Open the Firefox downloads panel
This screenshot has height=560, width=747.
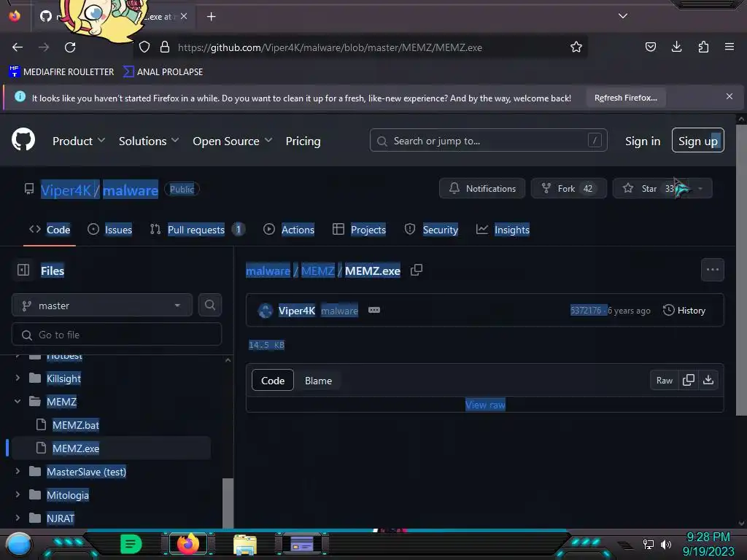(x=676, y=47)
